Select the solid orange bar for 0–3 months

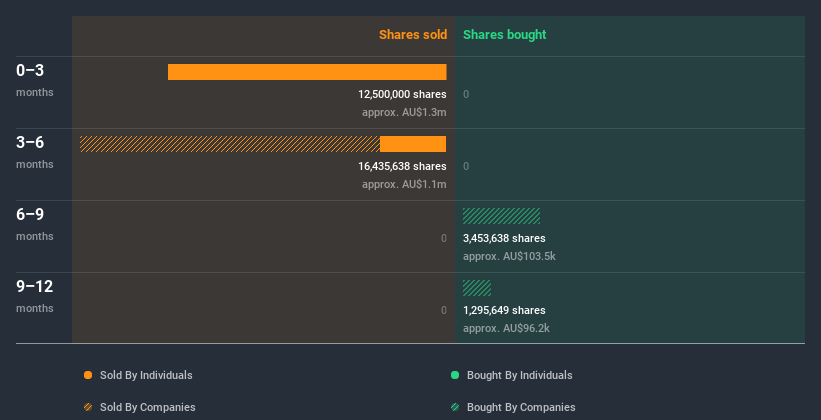(307, 72)
